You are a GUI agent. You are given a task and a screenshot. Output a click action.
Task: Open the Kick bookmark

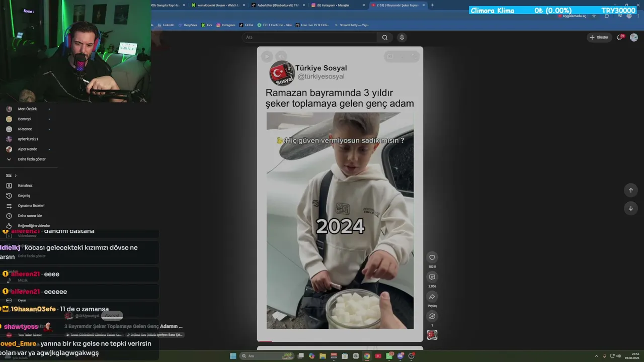tap(207, 25)
